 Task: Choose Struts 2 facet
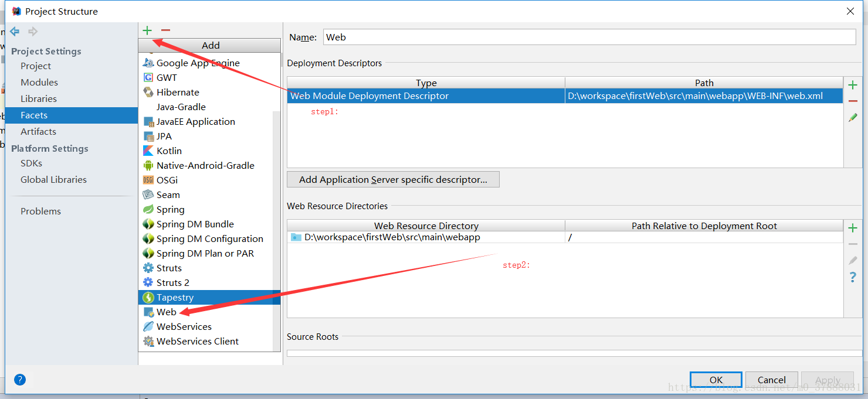point(209,282)
